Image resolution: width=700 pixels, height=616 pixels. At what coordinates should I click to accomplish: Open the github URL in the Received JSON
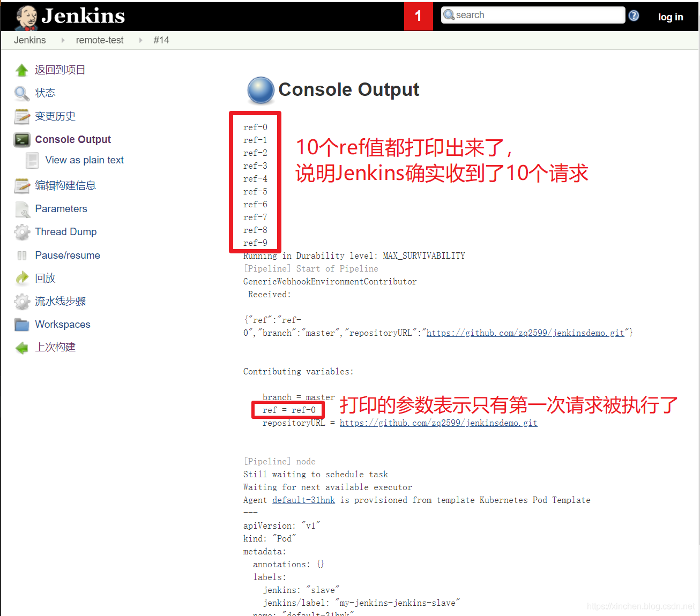point(525,333)
